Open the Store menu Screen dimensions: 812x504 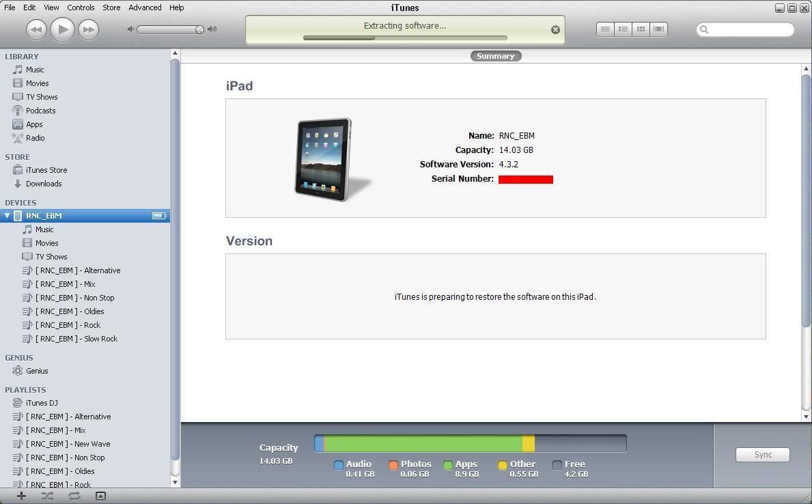pyautogui.click(x=111, y=8)
